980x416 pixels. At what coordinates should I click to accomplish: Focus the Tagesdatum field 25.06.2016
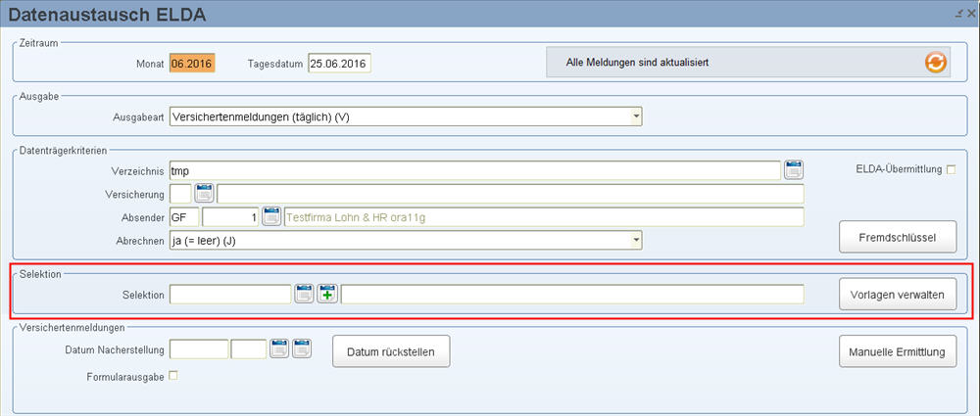(339, 63)
